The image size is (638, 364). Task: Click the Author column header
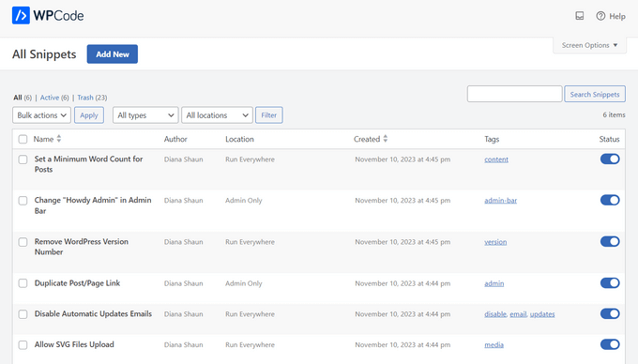175,139
